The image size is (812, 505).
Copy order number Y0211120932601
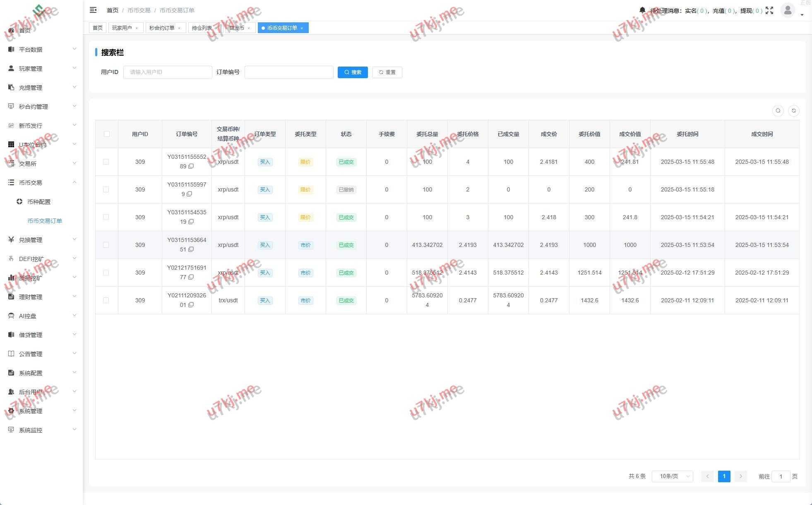click(191, 305)
